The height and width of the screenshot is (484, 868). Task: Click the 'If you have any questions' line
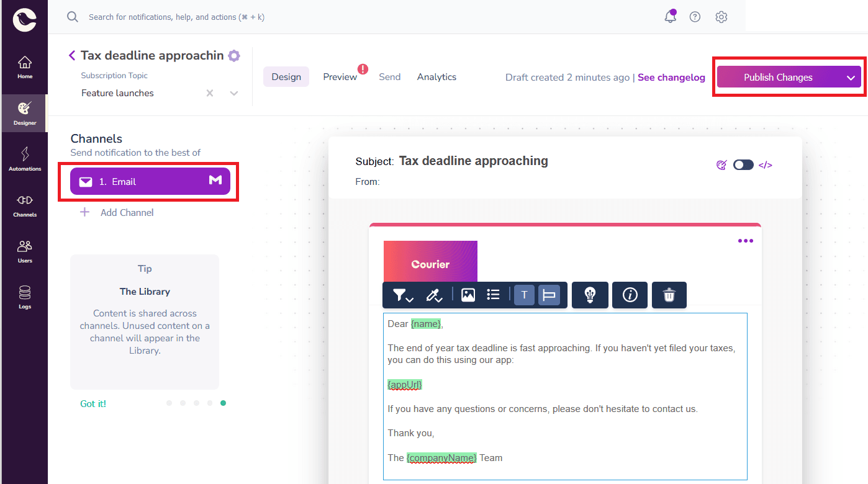(x=543, y=409)
